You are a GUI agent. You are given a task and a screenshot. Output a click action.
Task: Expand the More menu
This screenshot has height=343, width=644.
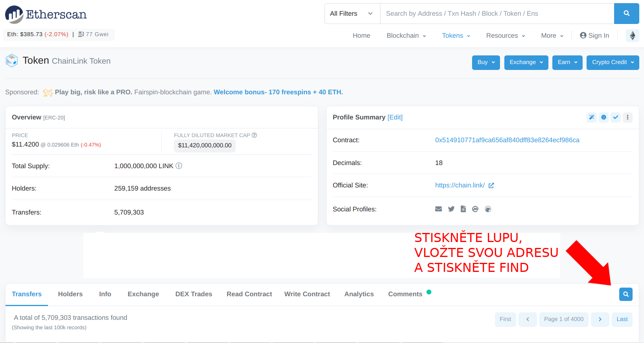552,35
